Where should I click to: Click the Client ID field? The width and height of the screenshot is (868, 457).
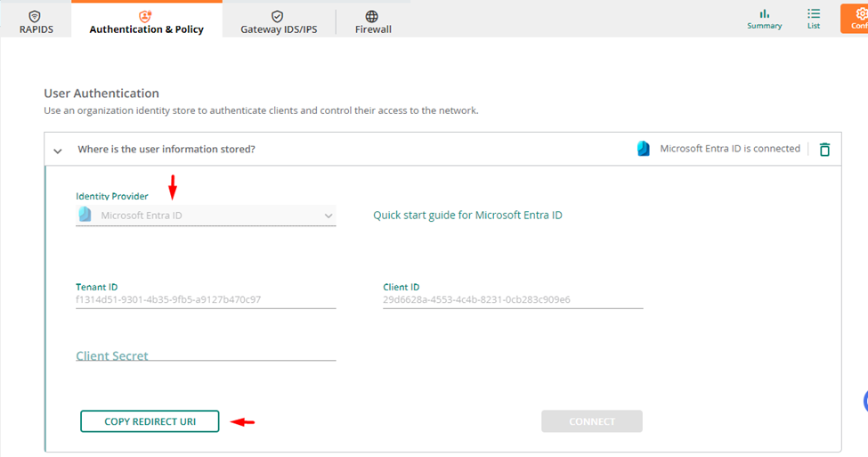coord(513,299)
